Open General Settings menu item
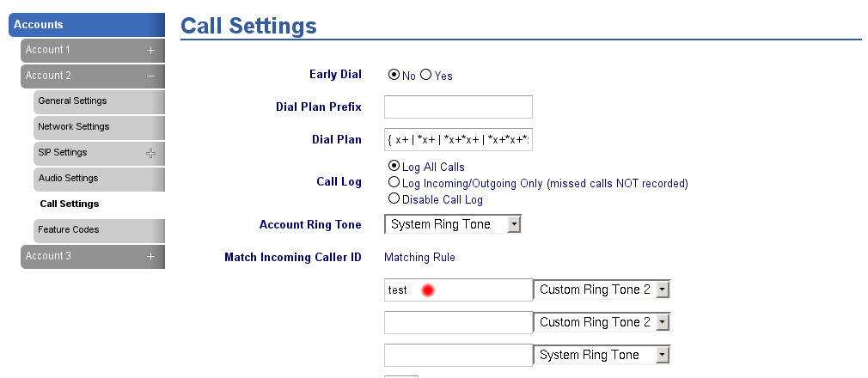This screenshot has width=868, height=378. point(72,101)
